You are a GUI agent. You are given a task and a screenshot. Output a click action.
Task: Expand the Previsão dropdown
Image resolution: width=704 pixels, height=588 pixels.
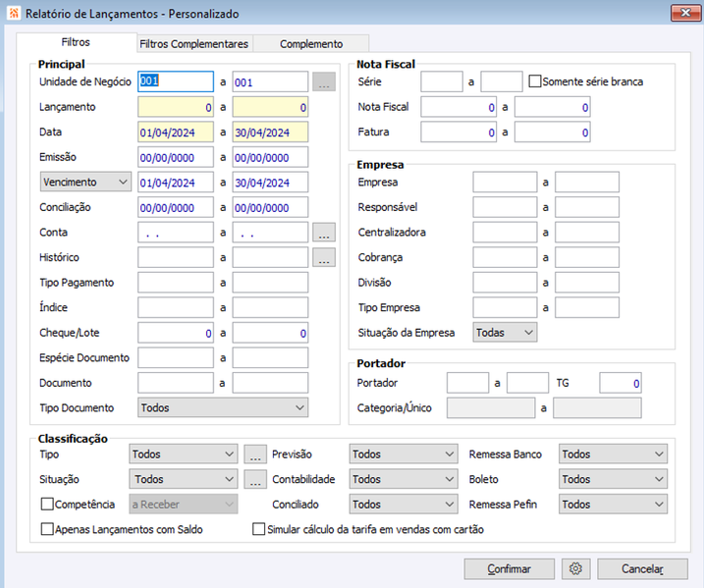point(404,454)
